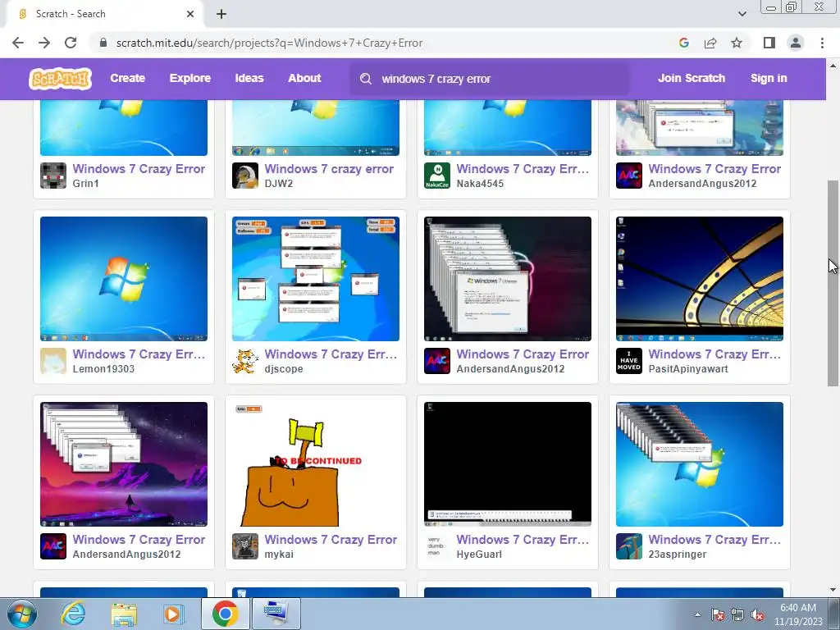The image size is (840, 630).
Task: Open the Windows Start button
Action: pos(22,614)
